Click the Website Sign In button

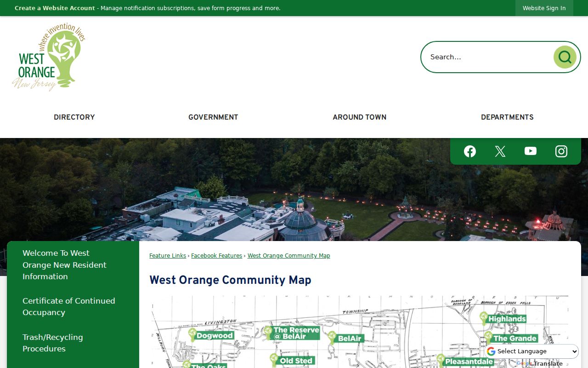point(544,8)
